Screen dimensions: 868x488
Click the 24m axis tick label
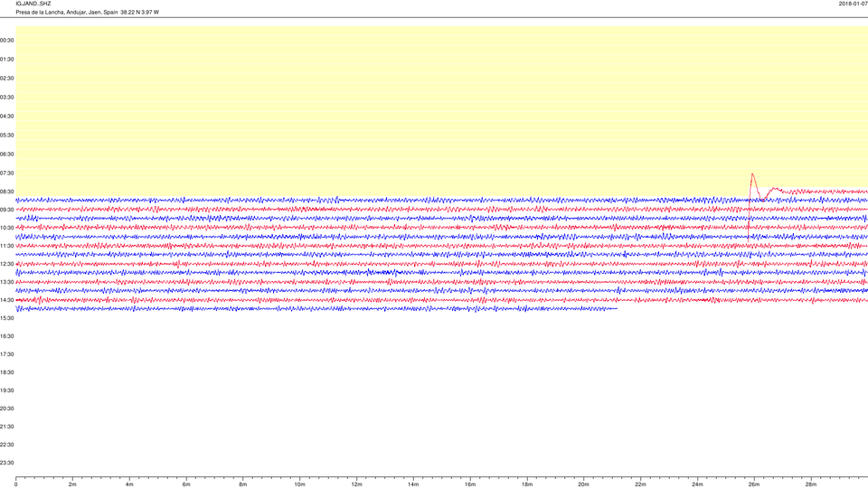point(697,484)
